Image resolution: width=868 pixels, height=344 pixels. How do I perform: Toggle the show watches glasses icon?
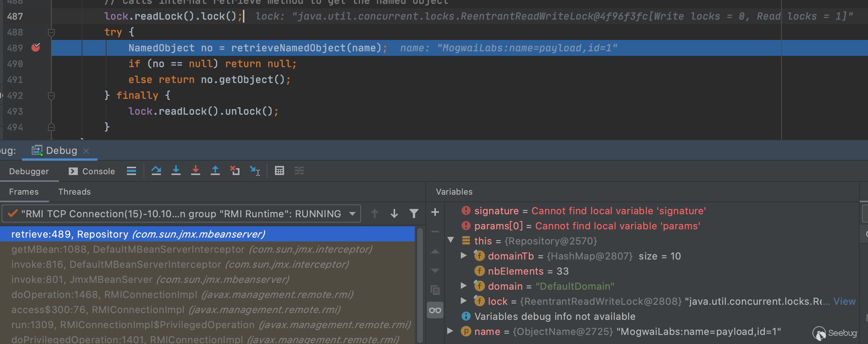[x=435, y=310]
